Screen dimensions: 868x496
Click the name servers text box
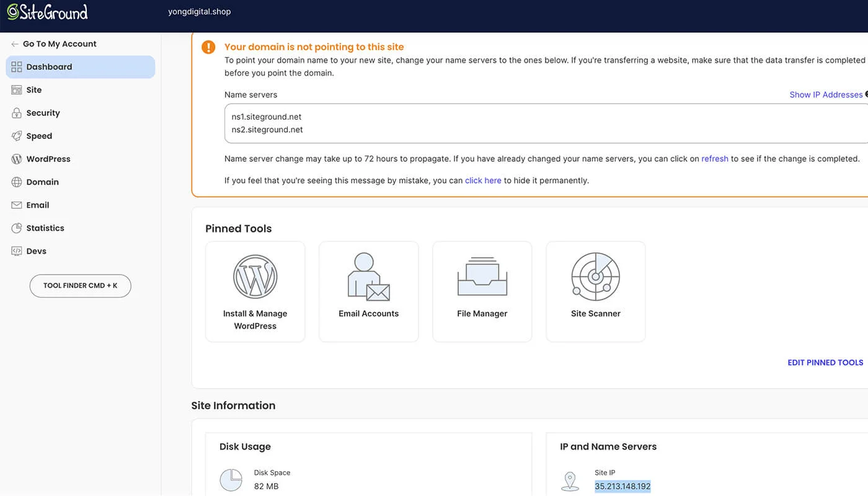[x=533, y=123]
